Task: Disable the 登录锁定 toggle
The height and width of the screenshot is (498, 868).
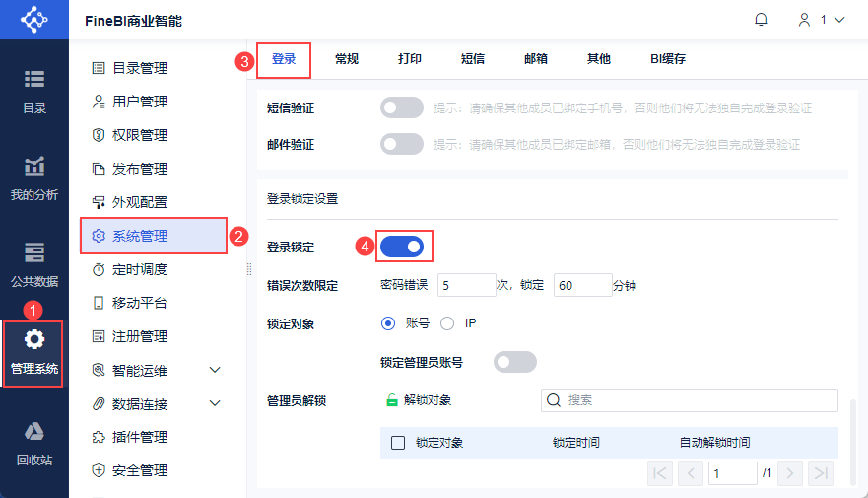Action: [402, 247]
